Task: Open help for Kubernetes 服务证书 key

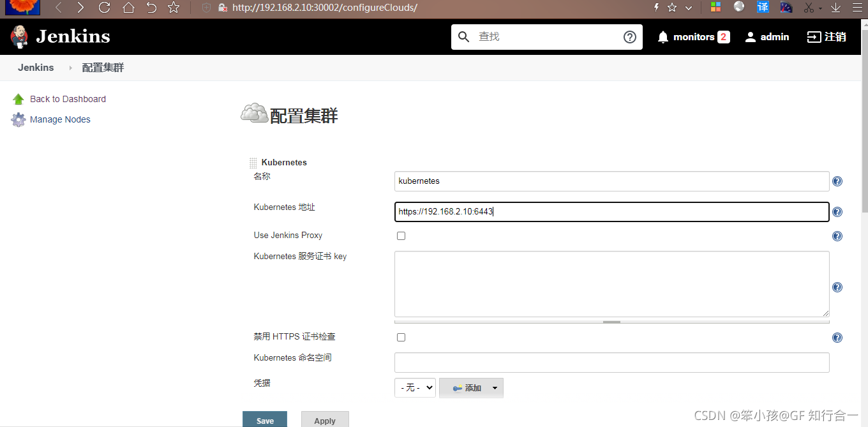Action: [837, 287]
